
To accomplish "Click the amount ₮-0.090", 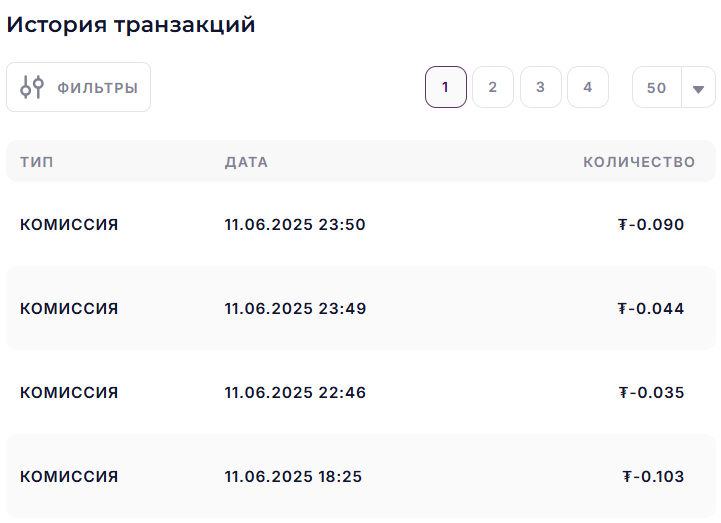I will click(651, 224).
